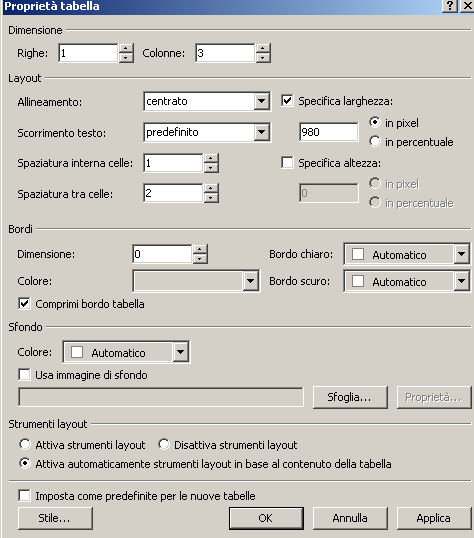
Task: Toggle Comprimi bordo tabella checkbox
Action: pyautogui.click(x=24, y=304)
